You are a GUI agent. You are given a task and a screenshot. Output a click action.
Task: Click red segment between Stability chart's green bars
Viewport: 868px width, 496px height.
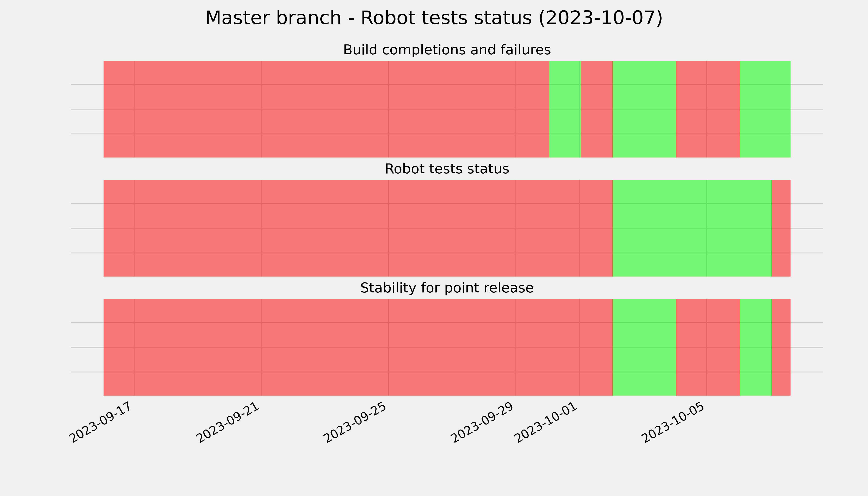708,347
